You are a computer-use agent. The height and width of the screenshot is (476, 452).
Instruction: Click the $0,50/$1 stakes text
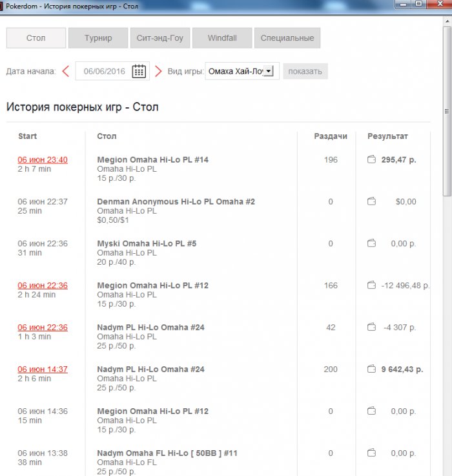click(113, 220)
